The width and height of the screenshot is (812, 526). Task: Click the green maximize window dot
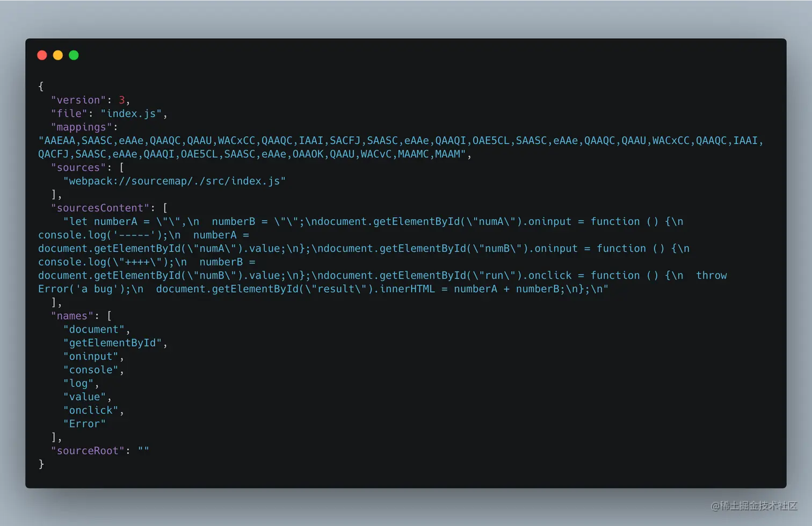coord(74,55)
